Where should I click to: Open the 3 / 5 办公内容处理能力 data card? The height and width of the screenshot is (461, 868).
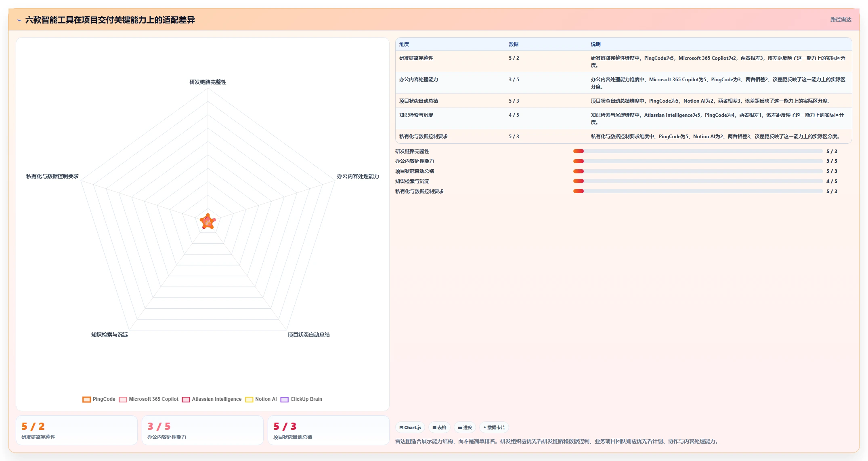(203, 430)
